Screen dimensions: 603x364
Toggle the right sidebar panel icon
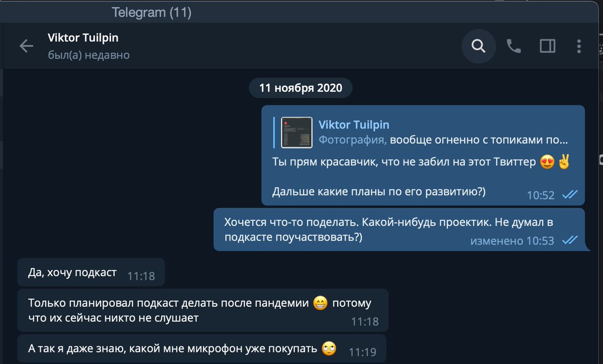(x=547, y=47)
